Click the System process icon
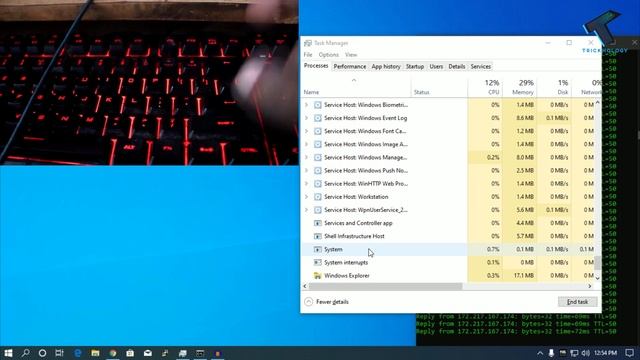This screenshot has width=640, height=360. pos(318,249)
